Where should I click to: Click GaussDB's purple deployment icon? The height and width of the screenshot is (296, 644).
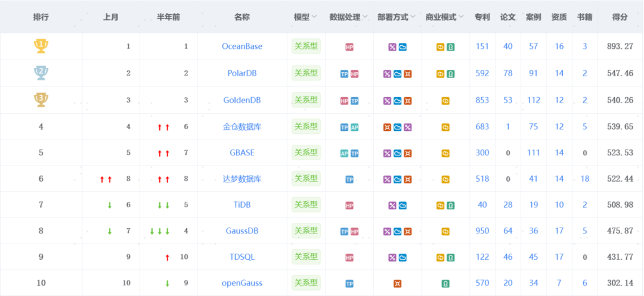click(x=388, y=232)
